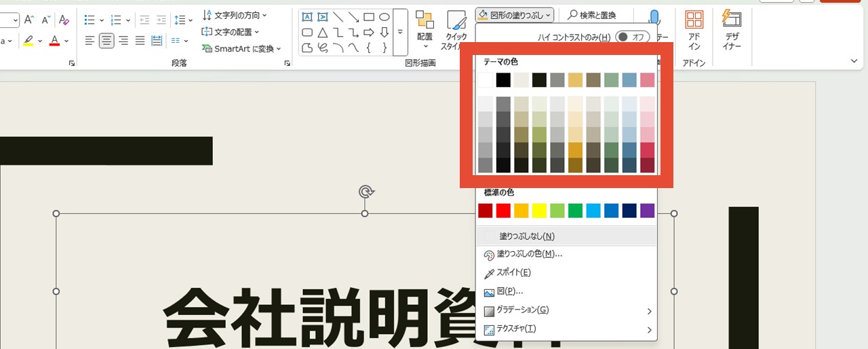Click the clear formatting icon
868x349 pixels.
(x=64, y=20)
